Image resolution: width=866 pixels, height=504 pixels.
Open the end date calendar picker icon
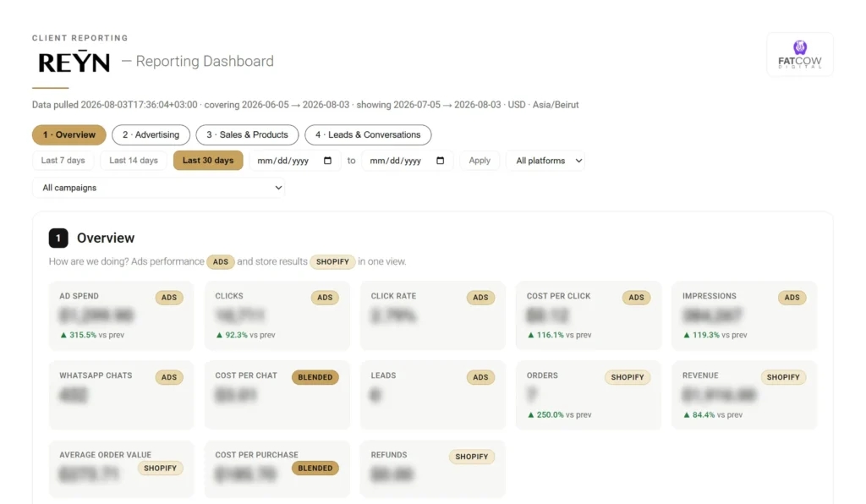coord(440,161)
